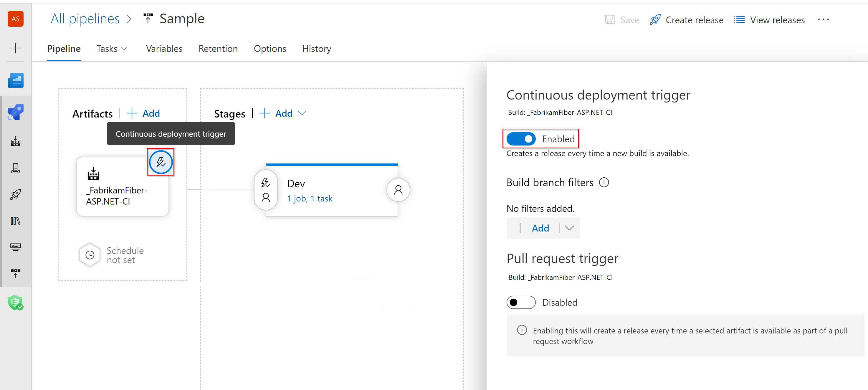Click the post-deployment conditions person icon
Screen dimensions: 868x390
(398, 191)
